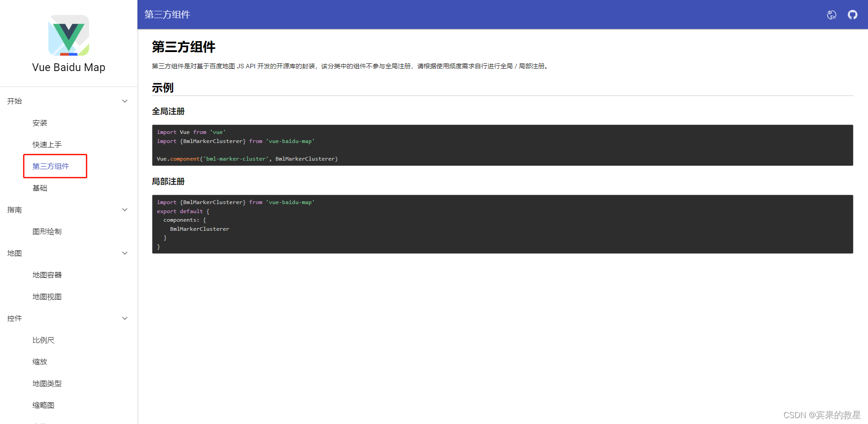
Task: Open the 缩略图 page
Action: coord(43,405)
